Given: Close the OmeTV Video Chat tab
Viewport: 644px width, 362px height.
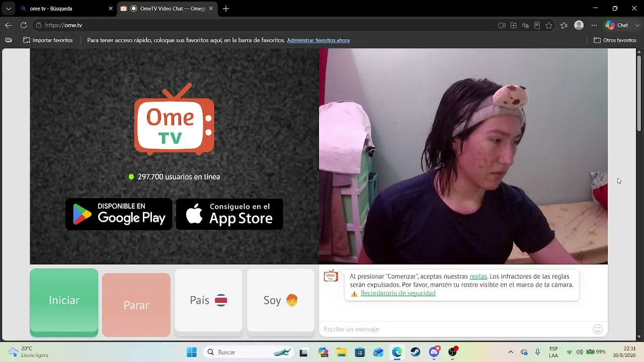Looking at the screenshot, I should point(211,9).
